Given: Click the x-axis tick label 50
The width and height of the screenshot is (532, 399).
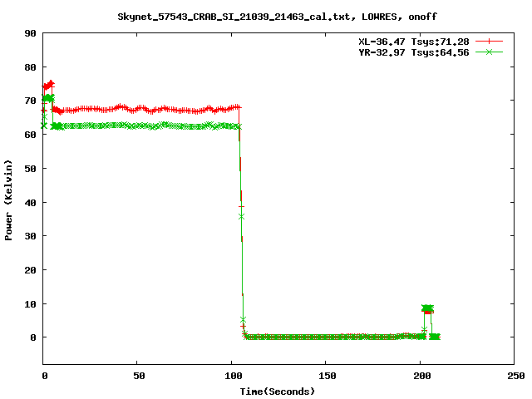Looking at the screenshot, I should tap(139, 376).
